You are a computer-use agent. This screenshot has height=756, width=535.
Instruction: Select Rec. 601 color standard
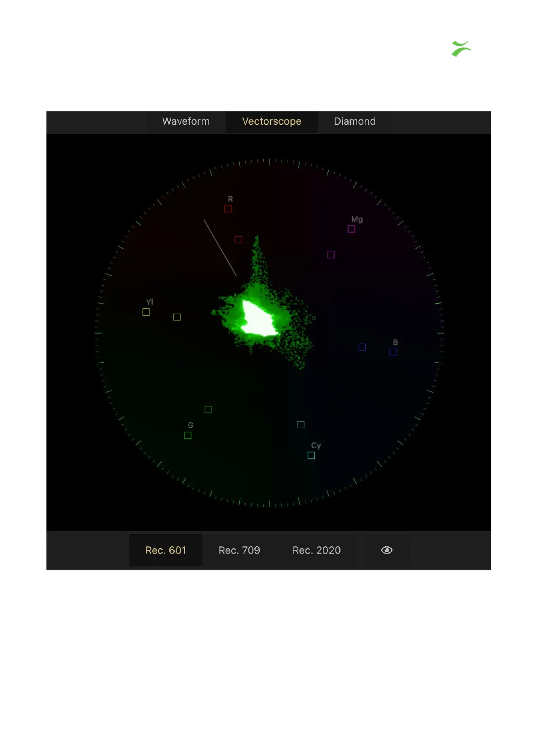tap(165, 550)
